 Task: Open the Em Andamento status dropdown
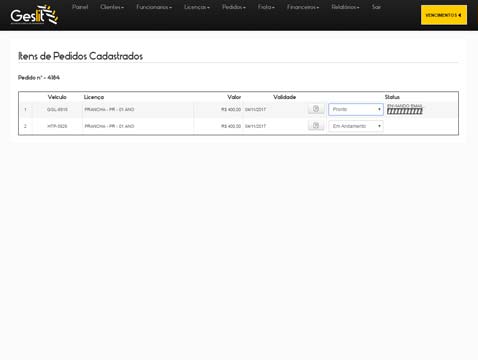(x=356, y=126)
